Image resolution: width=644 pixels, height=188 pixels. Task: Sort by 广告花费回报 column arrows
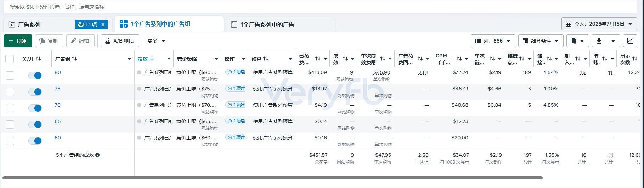420,59
